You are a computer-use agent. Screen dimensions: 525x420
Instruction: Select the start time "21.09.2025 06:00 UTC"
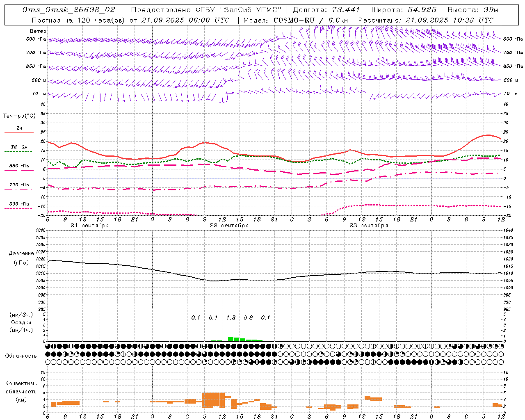pos(185,20)
